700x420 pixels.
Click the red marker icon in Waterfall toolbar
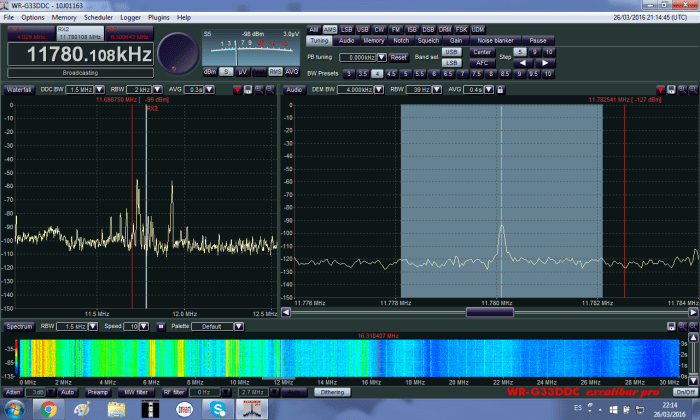[x=237, y=89]
